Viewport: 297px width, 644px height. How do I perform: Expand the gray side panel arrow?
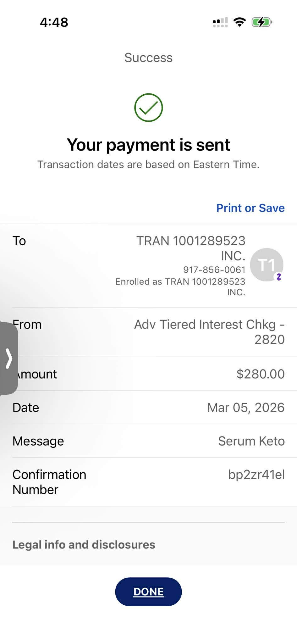pos(9,358)
